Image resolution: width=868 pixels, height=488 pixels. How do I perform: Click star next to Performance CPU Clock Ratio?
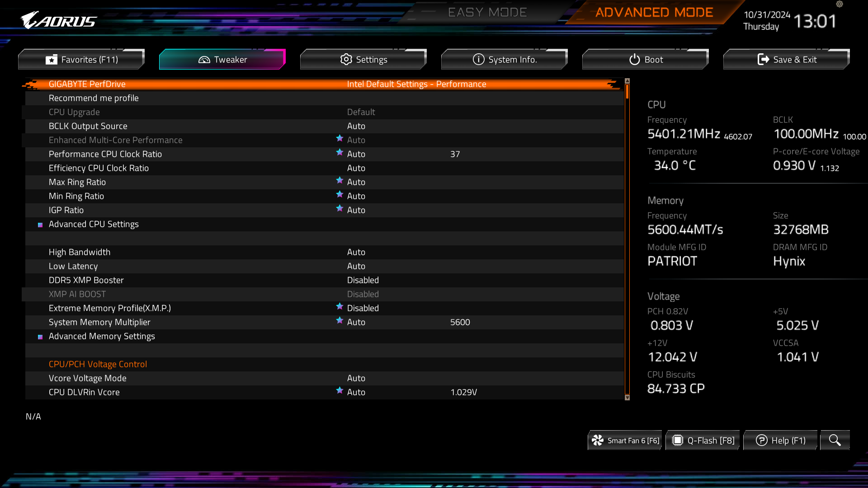340,153
